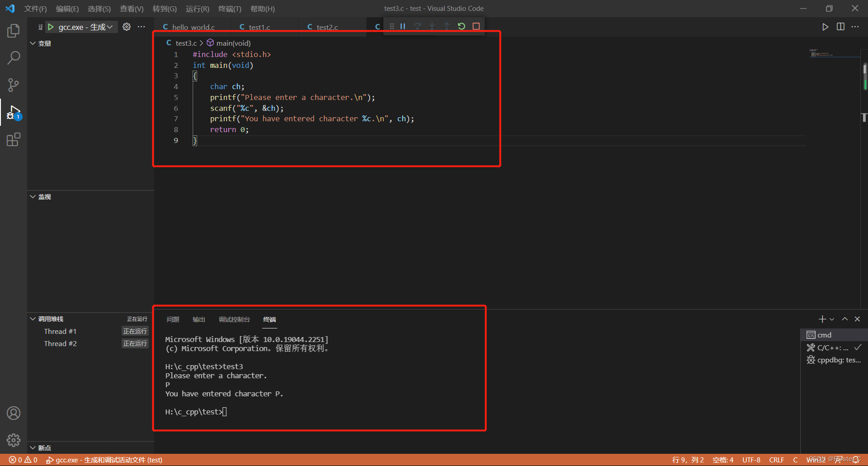Open the 文件(F) menu
Image resolution: width=868 pixels, height=466 pixels.
pos(35,9)
